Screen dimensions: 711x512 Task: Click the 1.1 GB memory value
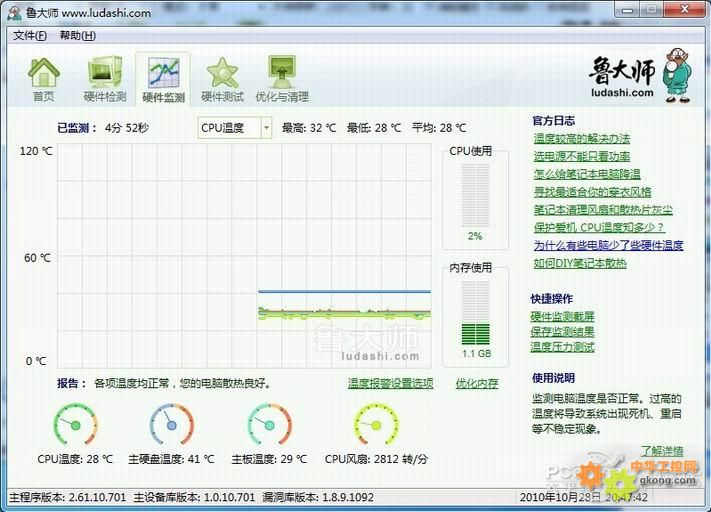477,353
